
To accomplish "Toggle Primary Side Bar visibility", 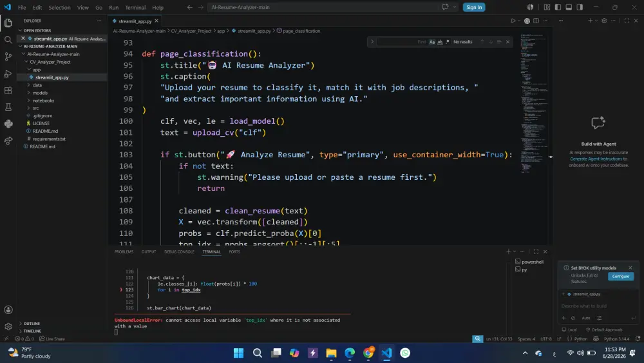I will pos(558,7).
